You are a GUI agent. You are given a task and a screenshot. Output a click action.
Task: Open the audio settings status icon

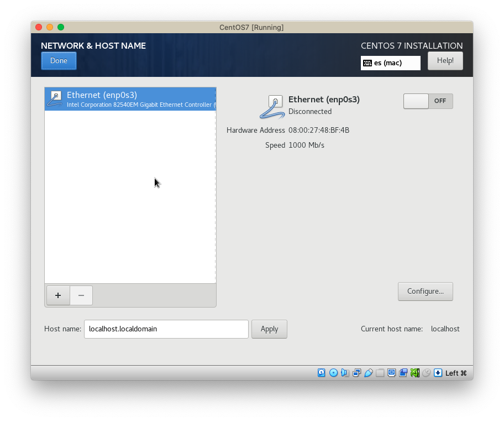pyautogui.click(x=345, y=373)
